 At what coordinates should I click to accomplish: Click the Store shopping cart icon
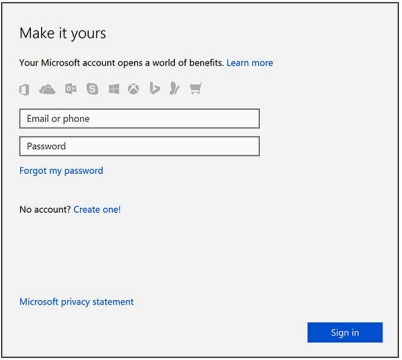[x=196, y=89]
